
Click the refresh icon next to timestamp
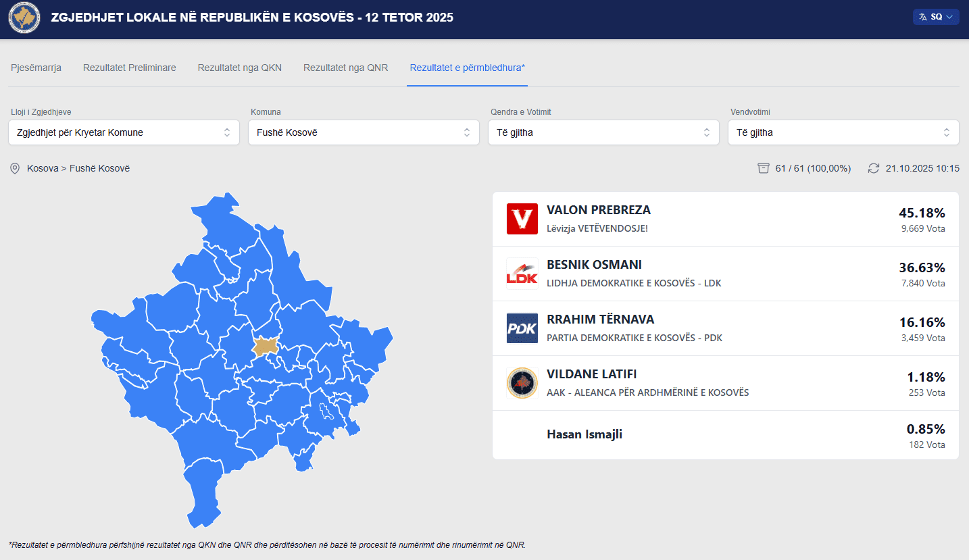pos(874,168)
